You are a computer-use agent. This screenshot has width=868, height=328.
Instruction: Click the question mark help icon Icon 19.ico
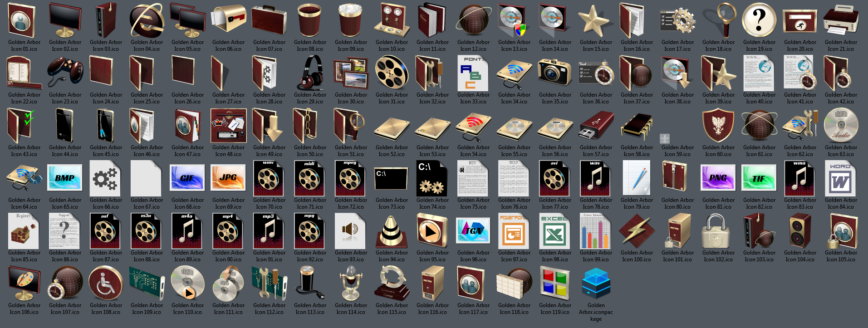(x=759, y=20)
